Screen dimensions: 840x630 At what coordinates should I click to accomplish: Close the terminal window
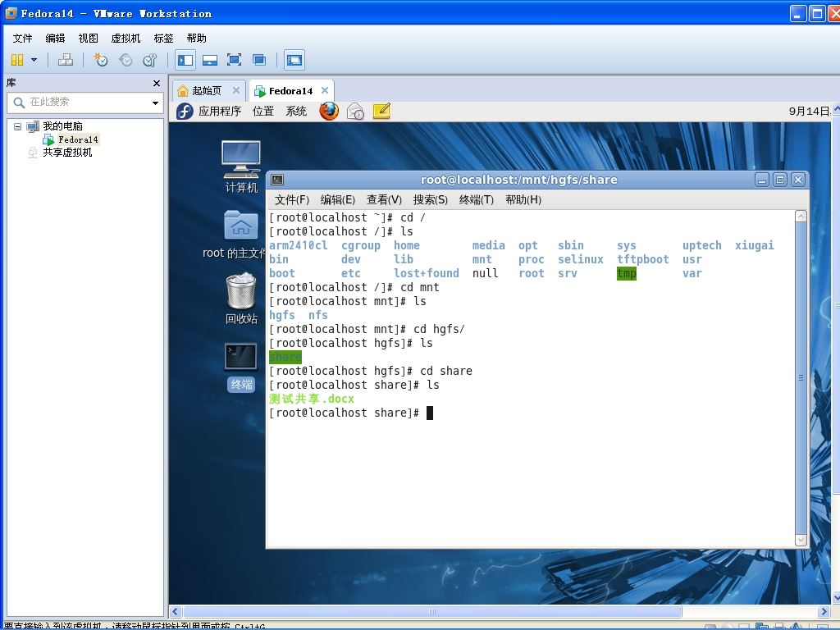click(x=797, y=180)
